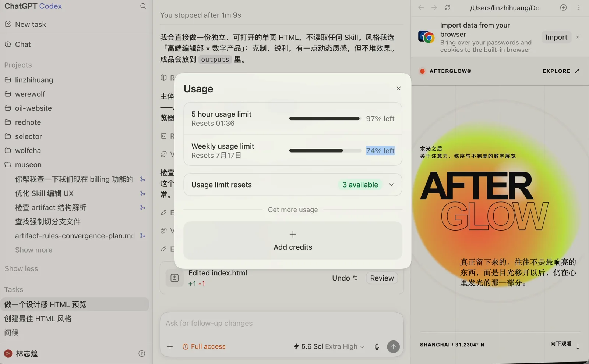Open the billing 功能 task under museon
Screen dimensions: 589x364
point(74,179)
